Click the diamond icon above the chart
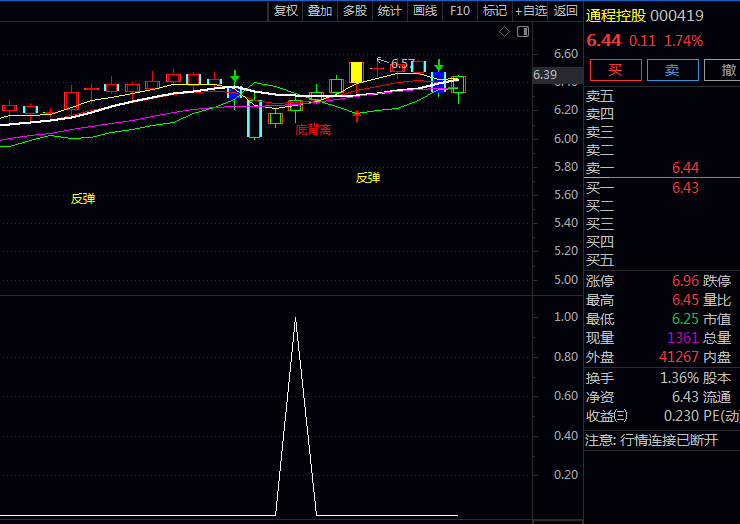This screenshot has height=524, width=740. pos(505,33)
